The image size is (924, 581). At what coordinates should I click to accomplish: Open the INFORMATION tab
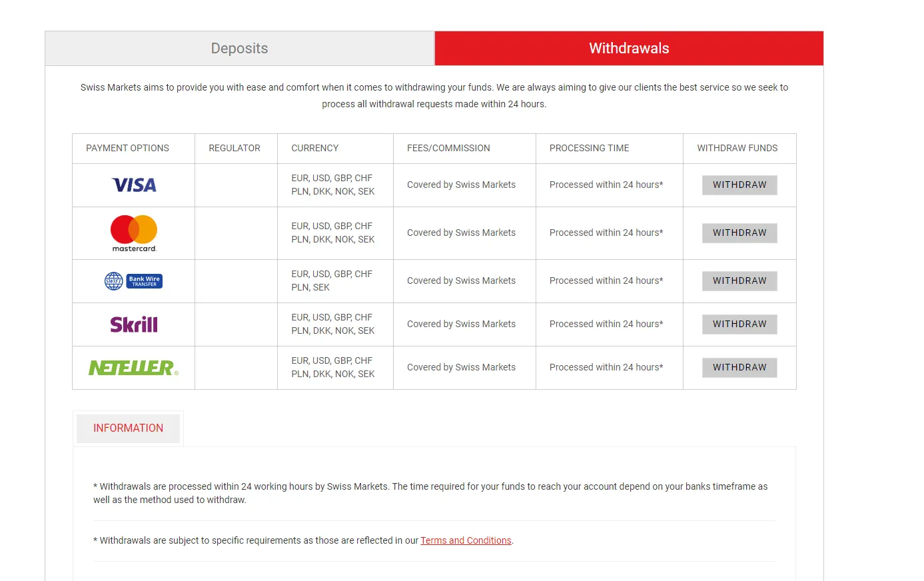128,428
